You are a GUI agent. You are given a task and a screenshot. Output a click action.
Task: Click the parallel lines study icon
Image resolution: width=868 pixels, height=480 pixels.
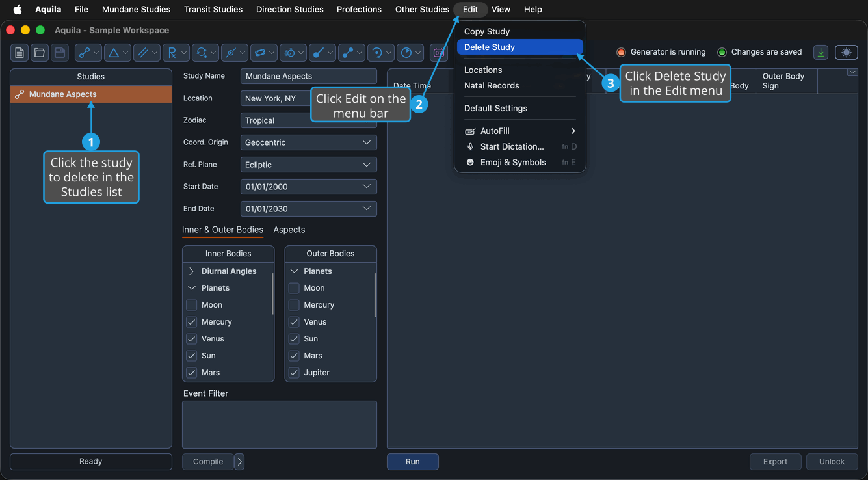[x=147, y=53]
